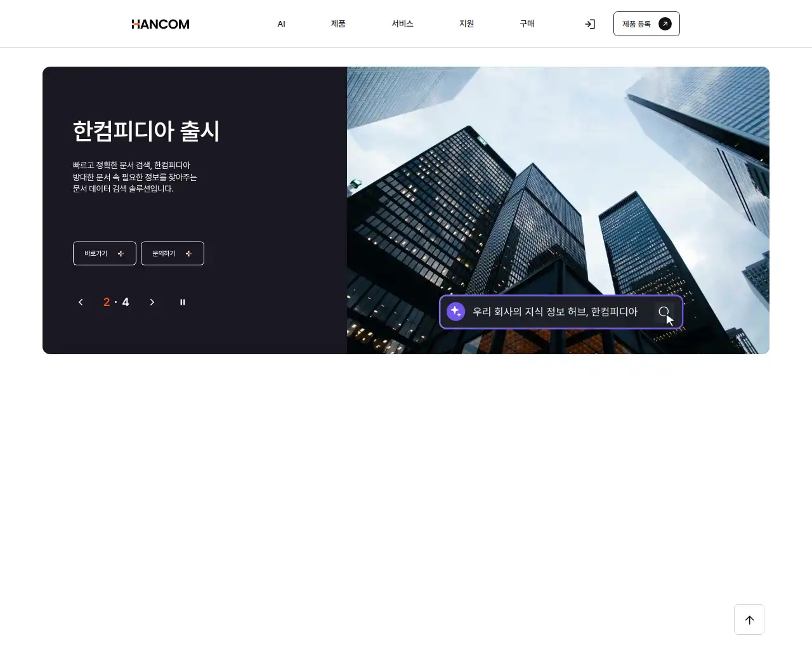This screenshot has height=650, width=812.
Task: Pause the banner slideshow
Action: pyautogui.click(x=183, y=302)
